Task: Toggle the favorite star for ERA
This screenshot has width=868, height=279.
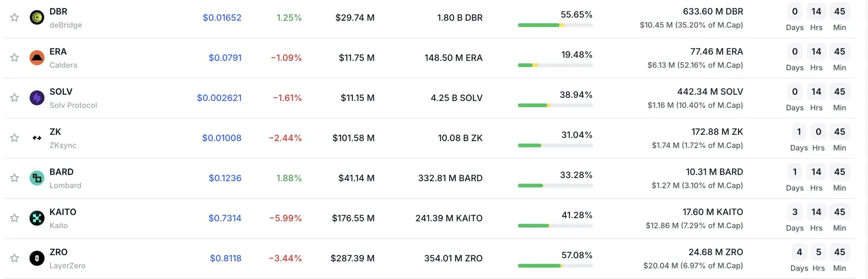Action: [14, 57]
